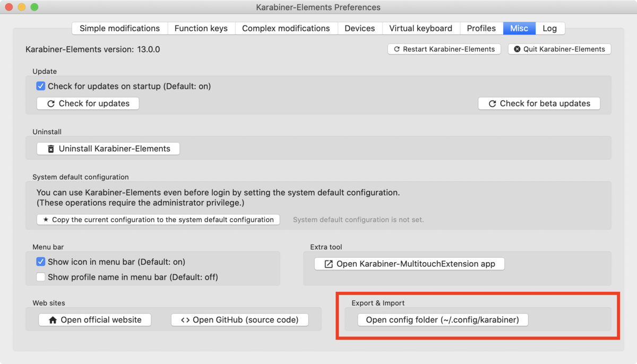Click the refresh icon in Check for updates
637x364 pixels.
tap(51, 103)
